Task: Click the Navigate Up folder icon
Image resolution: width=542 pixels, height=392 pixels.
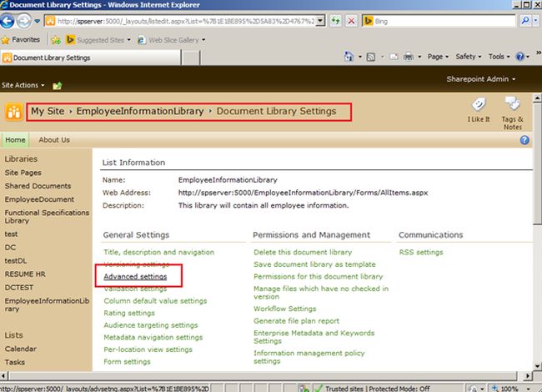Action: [x=57, y=85]
